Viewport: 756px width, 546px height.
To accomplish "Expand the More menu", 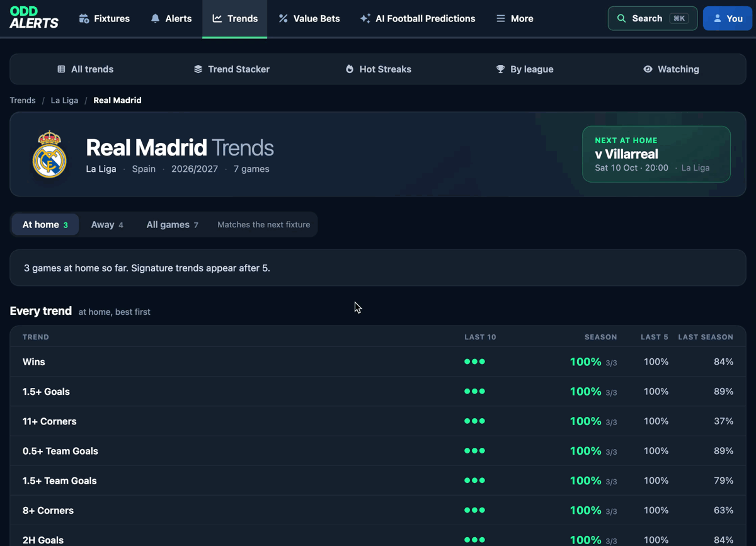I will point(515,18).
